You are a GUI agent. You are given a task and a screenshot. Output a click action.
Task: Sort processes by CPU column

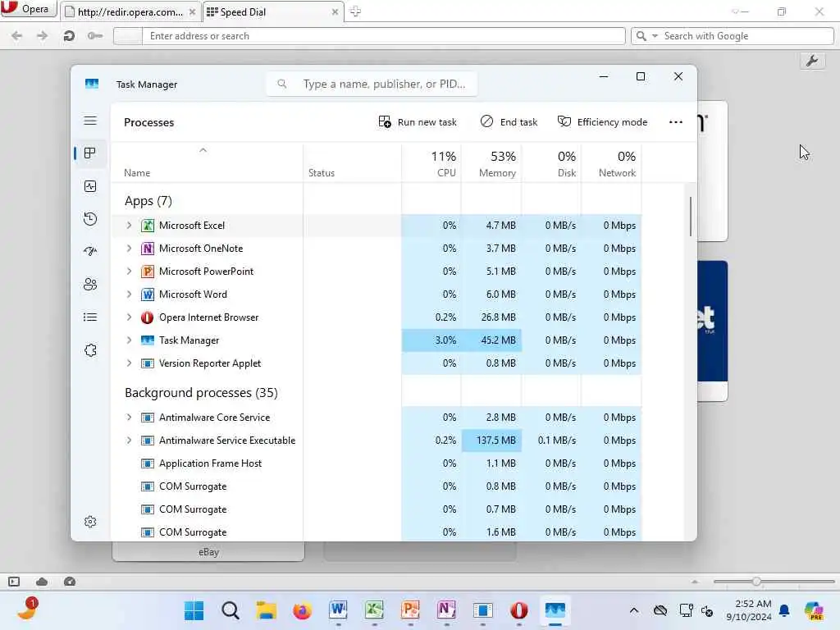(x=431, y=163)
